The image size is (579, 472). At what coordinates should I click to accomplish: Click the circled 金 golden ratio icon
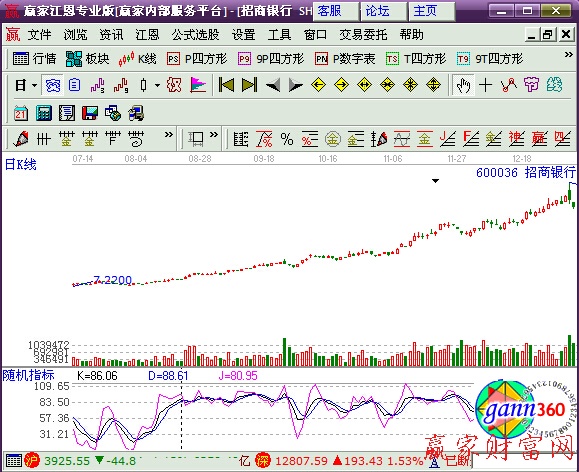pyautogui.click(x=332, y=139)
